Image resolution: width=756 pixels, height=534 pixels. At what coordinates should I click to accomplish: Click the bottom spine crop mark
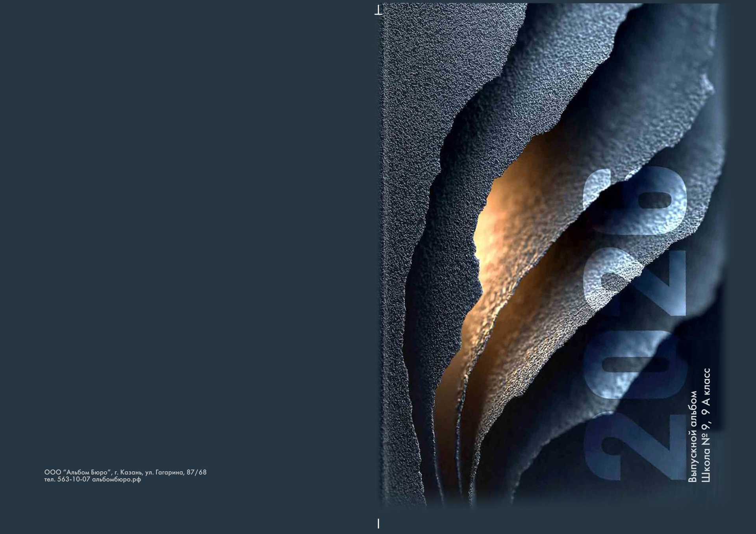[x=378, y=523]
